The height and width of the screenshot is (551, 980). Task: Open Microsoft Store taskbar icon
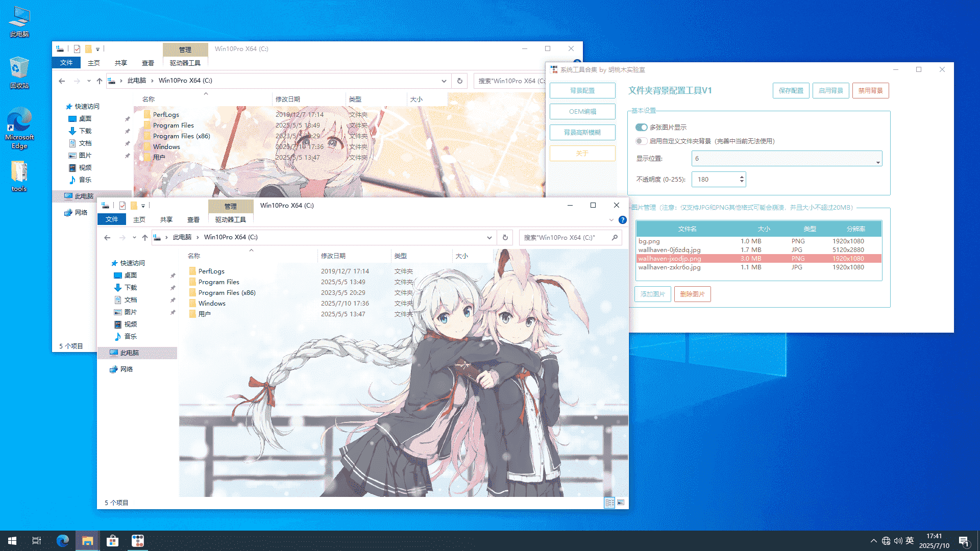click(x=112, y=541)
